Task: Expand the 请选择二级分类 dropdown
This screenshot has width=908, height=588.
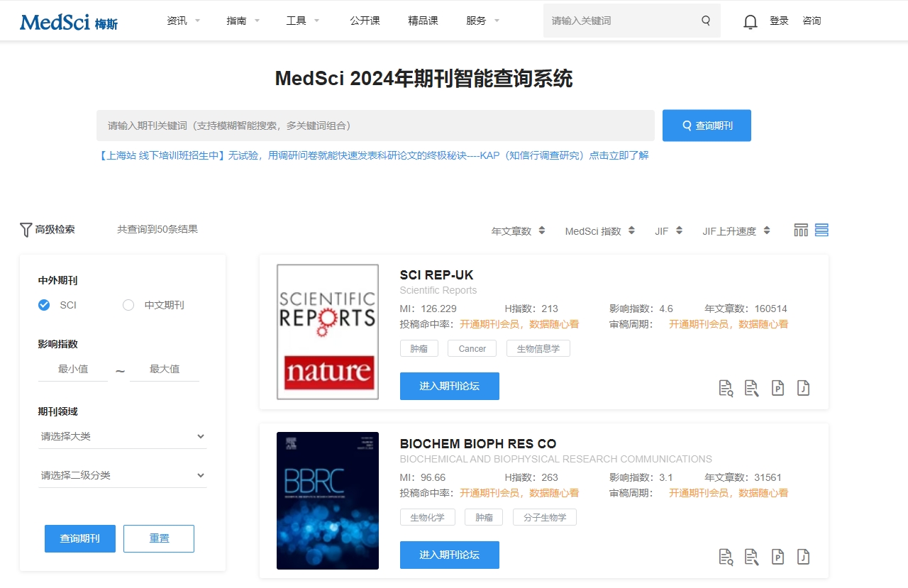Action: click(122, 475)
